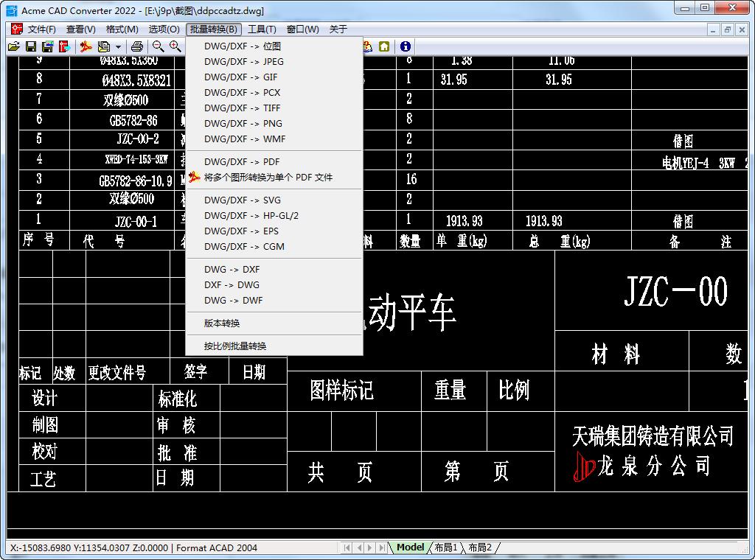Click the Print icon

coord(137,46)
